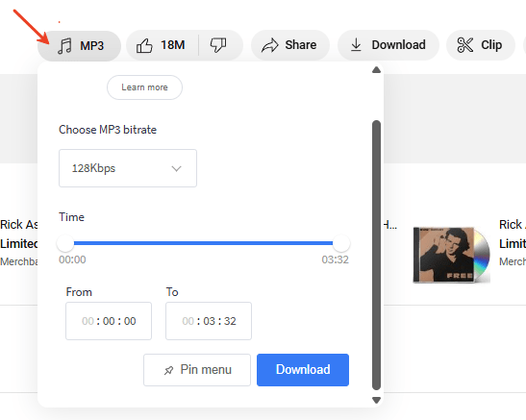Image resolution: width=526 pixels, height=420 pixels.
Task: Click the To hours field
Action: coord(188,321)
